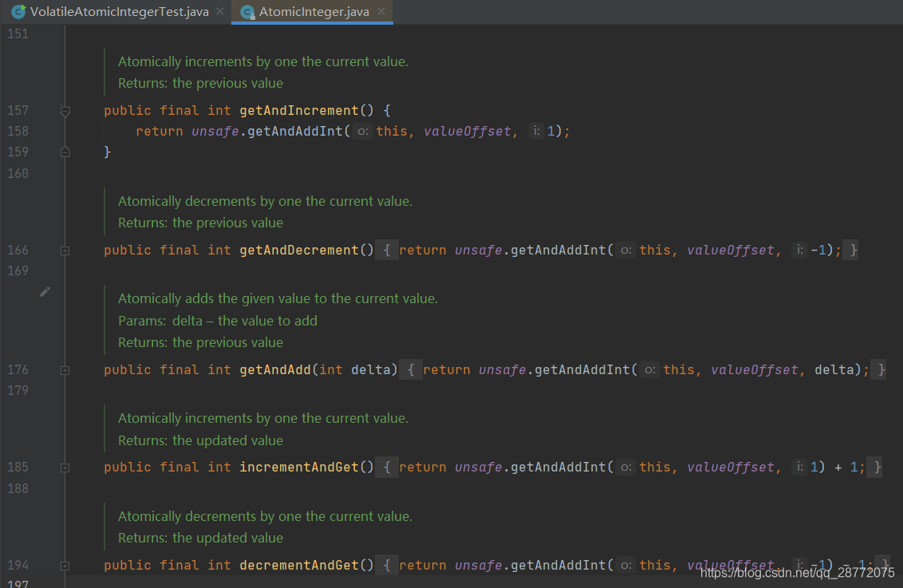Click the first 'Atomically increments by one the current value.' comment
Viewport: 903px width, 588px height.
tap(263, 61)
